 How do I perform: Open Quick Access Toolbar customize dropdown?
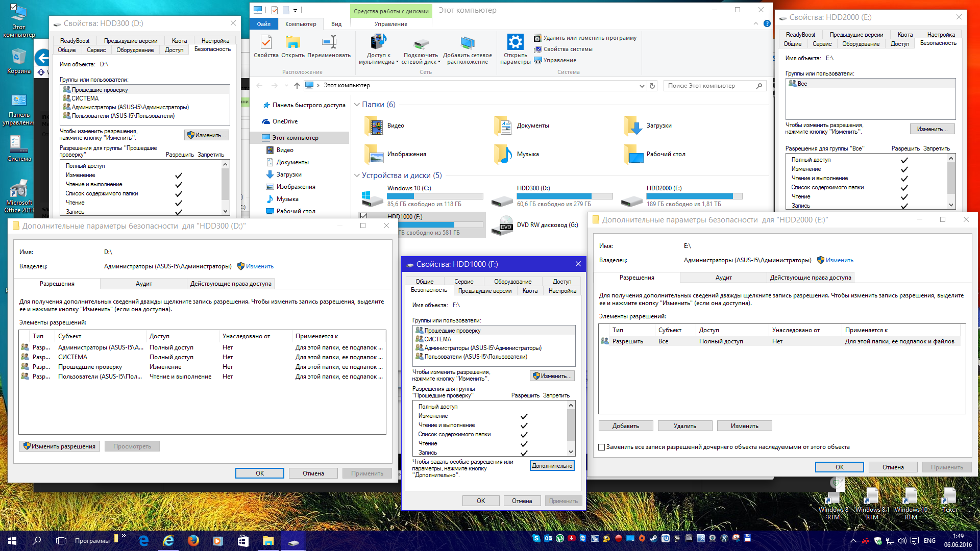point(295,10)
